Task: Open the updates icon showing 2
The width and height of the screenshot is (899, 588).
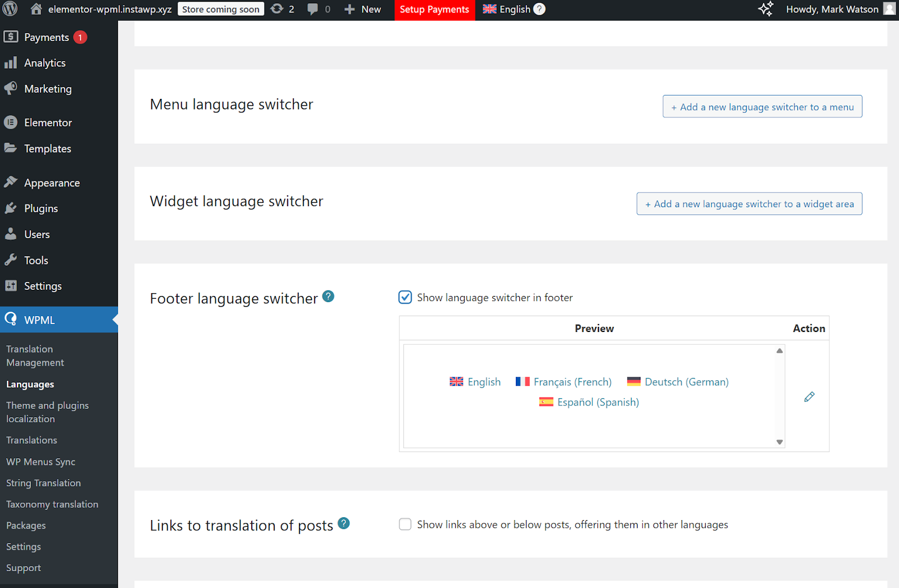Action: click(277, 9)
